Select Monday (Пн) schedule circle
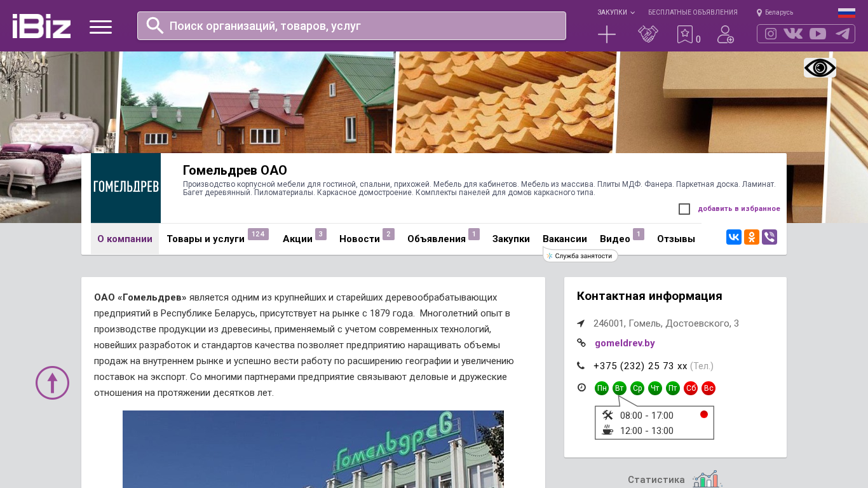The image size is (868, 488). tap(602, 388)
